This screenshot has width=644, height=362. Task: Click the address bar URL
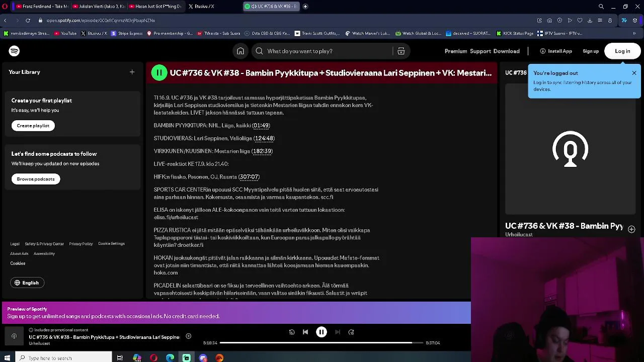(x=101, y=21)
